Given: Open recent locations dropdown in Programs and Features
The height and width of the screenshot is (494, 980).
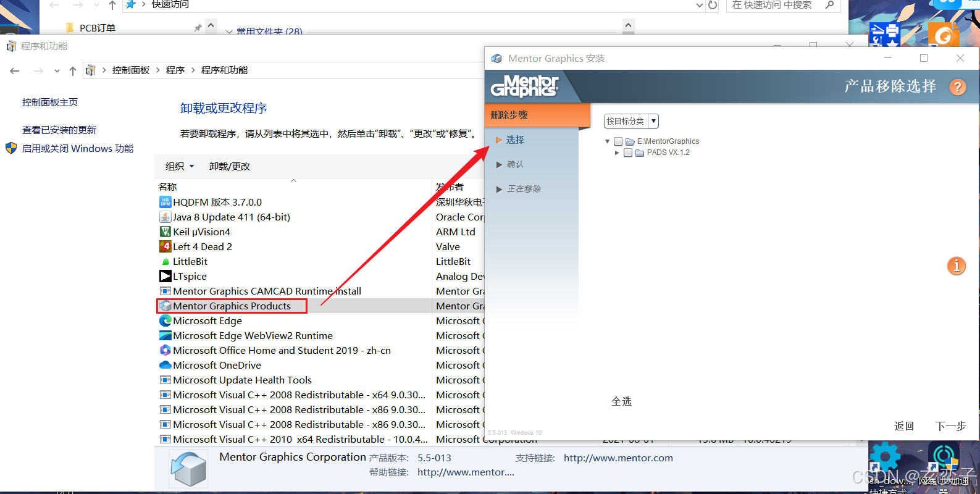Looking at the screenshot, I should tap(57, 70).
